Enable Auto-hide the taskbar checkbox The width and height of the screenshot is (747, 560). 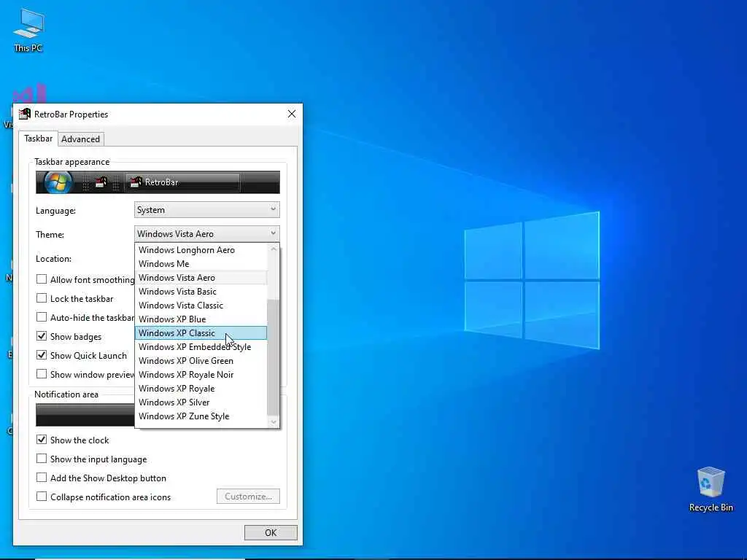click(x=42, y=317)
